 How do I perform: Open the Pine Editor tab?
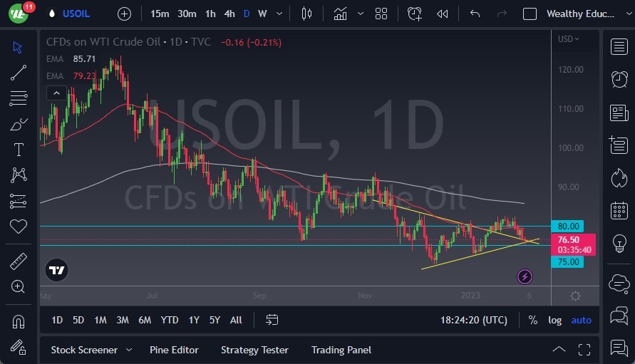pos(174,350)
